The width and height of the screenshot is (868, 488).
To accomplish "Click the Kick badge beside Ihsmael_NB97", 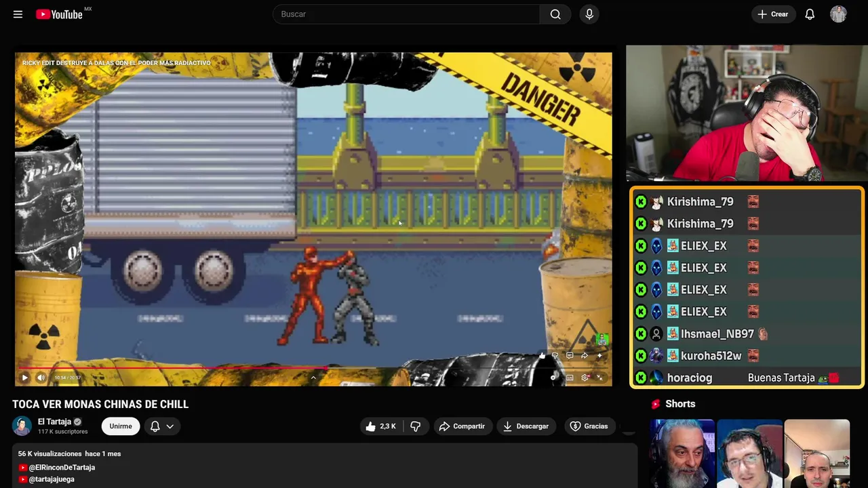I will click(x=641, y=334).
